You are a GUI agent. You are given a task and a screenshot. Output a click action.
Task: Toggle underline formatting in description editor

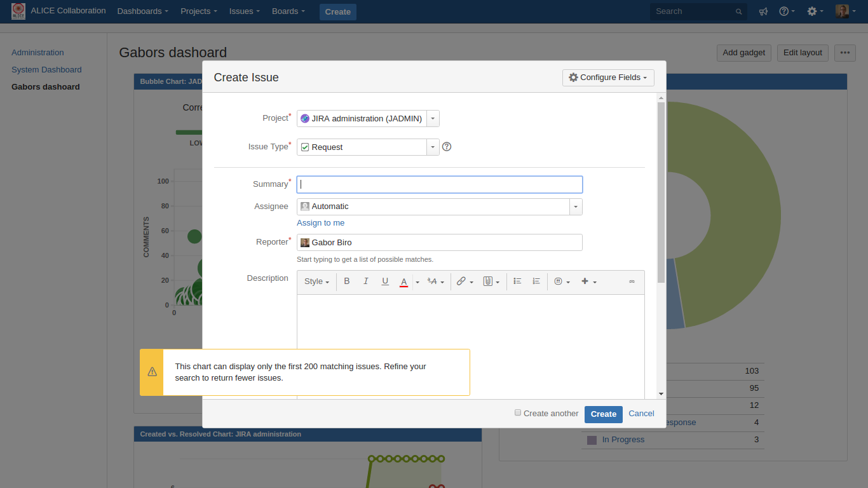coord(385,281)
